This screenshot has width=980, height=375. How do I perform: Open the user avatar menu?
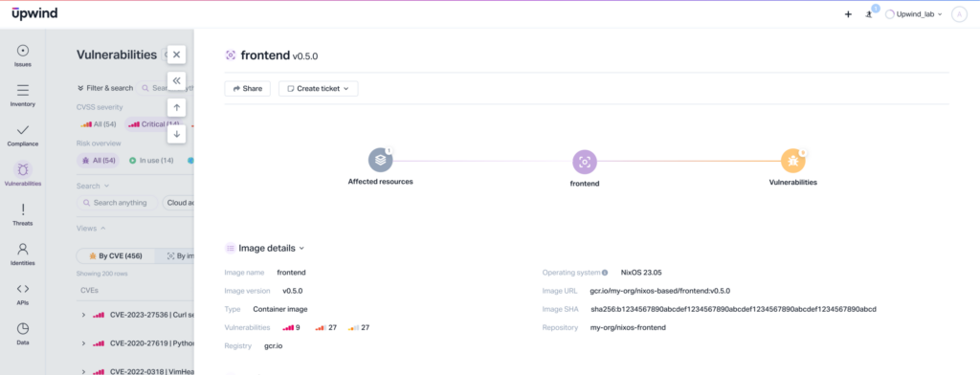coord(959,14)
